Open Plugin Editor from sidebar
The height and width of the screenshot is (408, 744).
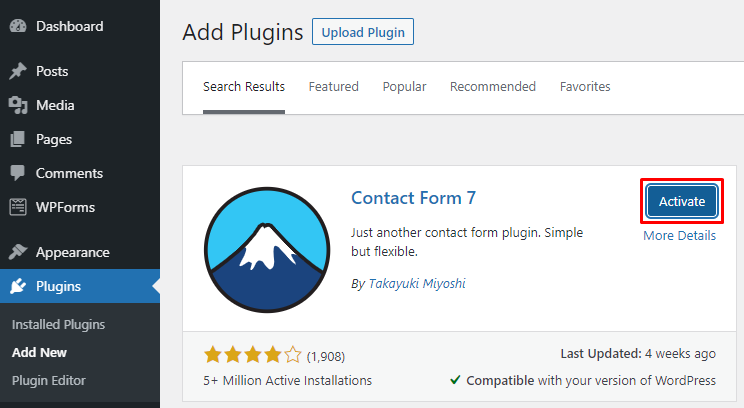[48, 380]
